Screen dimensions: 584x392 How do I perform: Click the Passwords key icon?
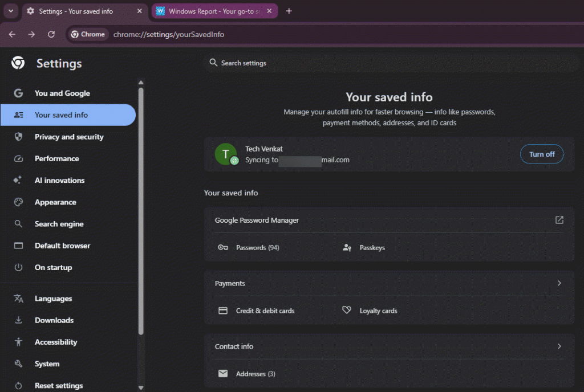point(223,247)
